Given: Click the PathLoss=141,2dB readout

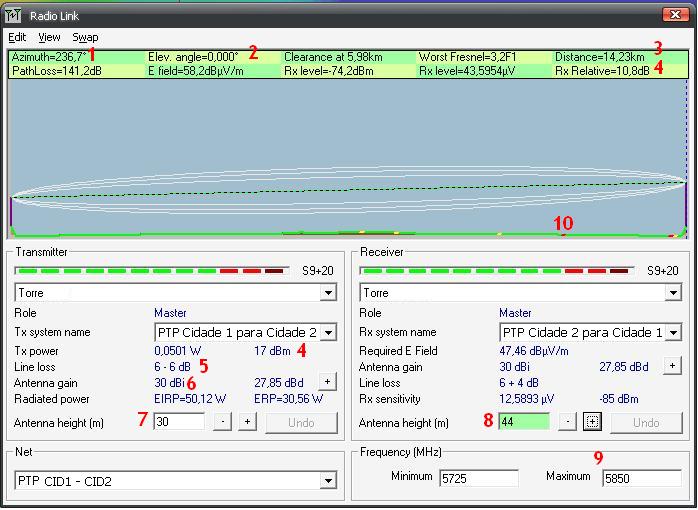Looking at the screenshot, I should (x=57, y=71).
